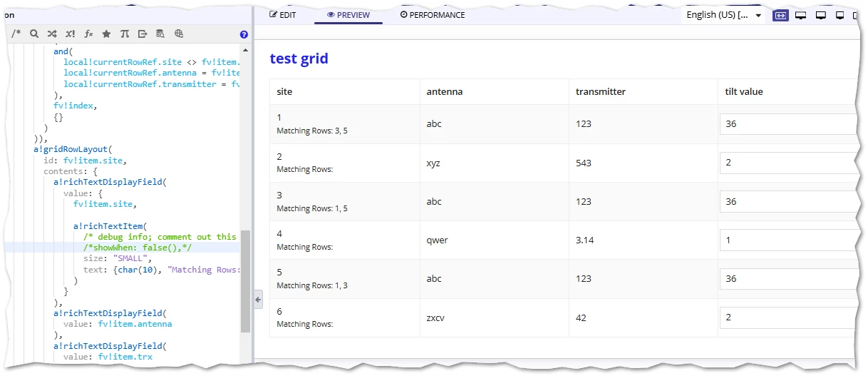Click the 'zxcv' antenna cell
The image size is (868, 376).
(x=435, y=317)
